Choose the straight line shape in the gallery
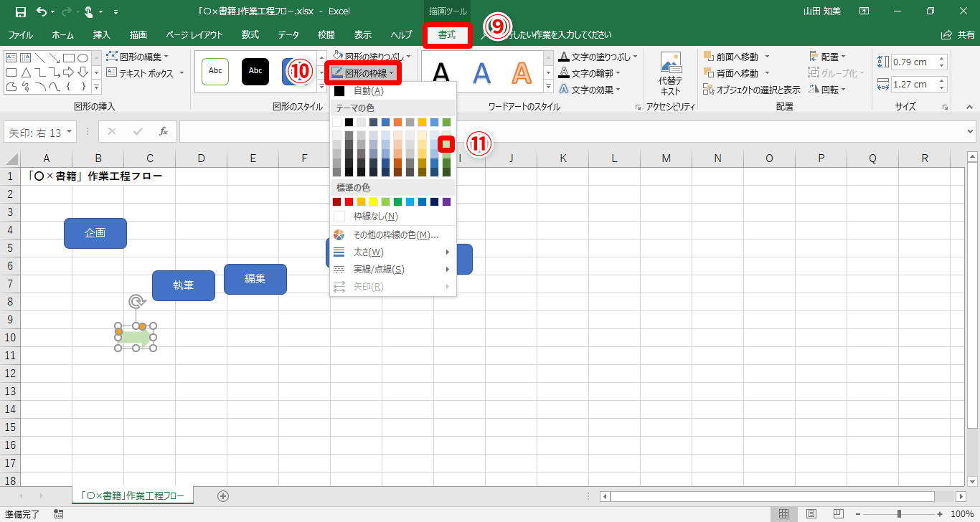The height and width of the screenshot is (522, 980). click(39, 57)
